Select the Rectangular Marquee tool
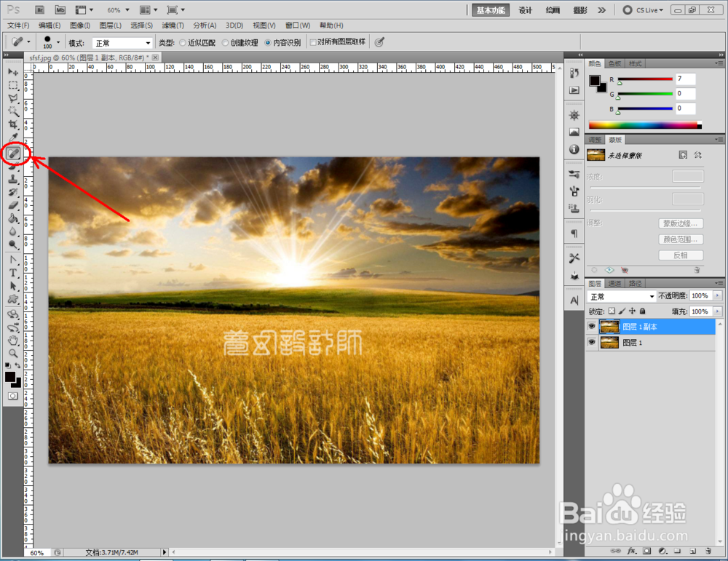Viewport: 728px width, 561px height. tap(13, 85)
